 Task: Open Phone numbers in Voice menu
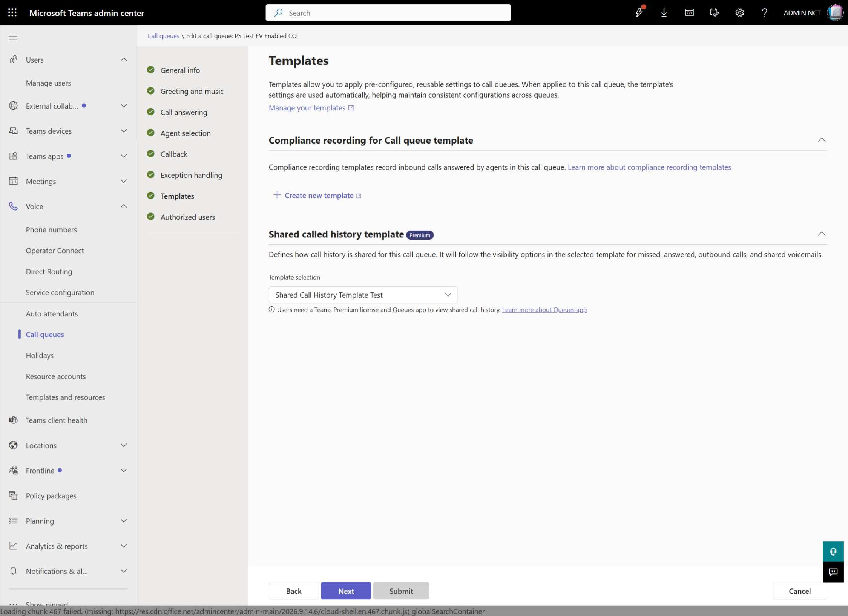coord(51,229)
